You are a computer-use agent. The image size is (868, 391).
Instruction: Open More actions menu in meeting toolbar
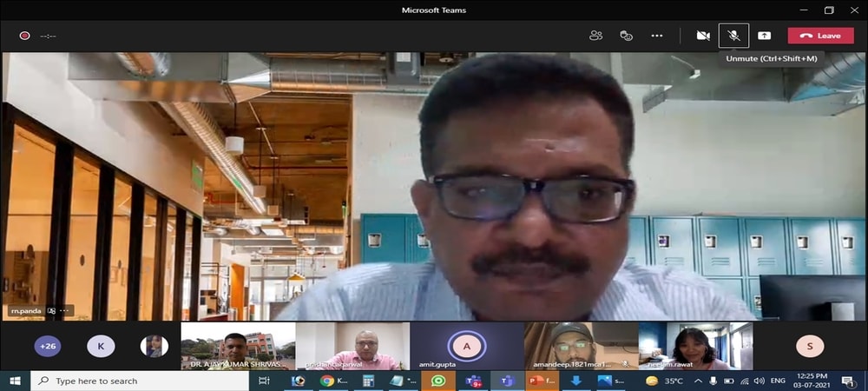[x=657, y=36]
